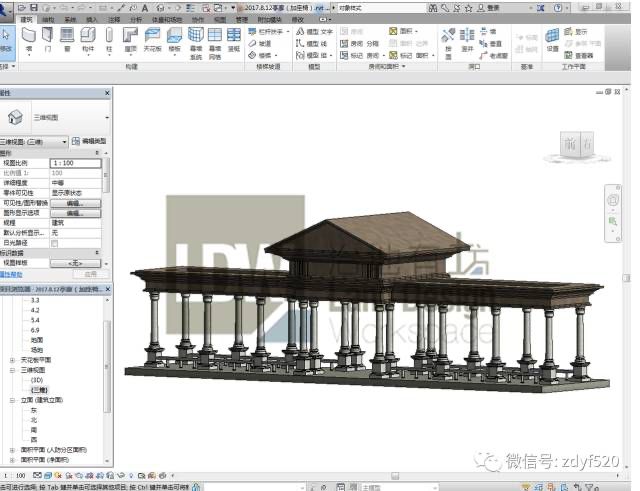
Task: Switch to the 插入 ribbon tab
Action: [92, 19]
